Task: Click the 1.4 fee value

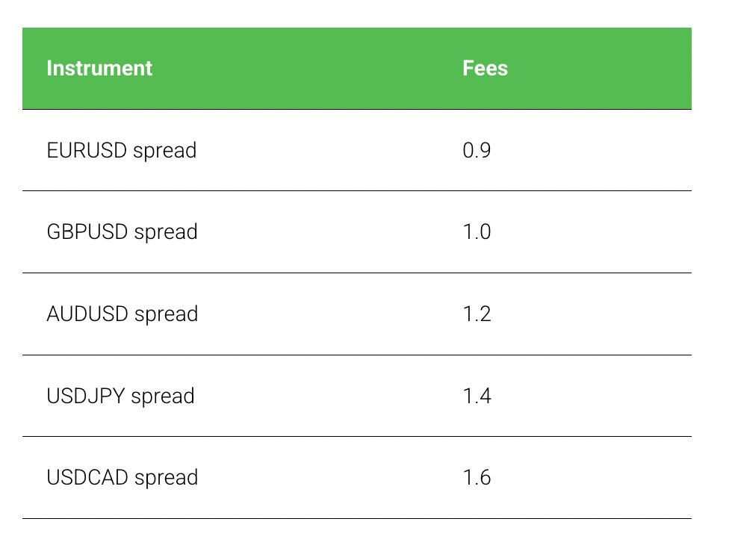Action: [477, 396]
